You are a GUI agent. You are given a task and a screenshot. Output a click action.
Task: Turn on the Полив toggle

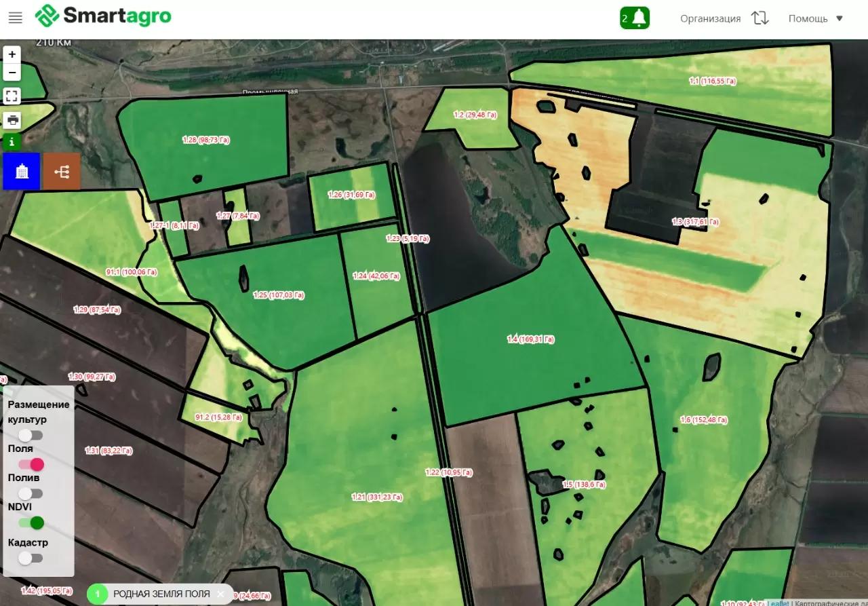tap(31, 493)
